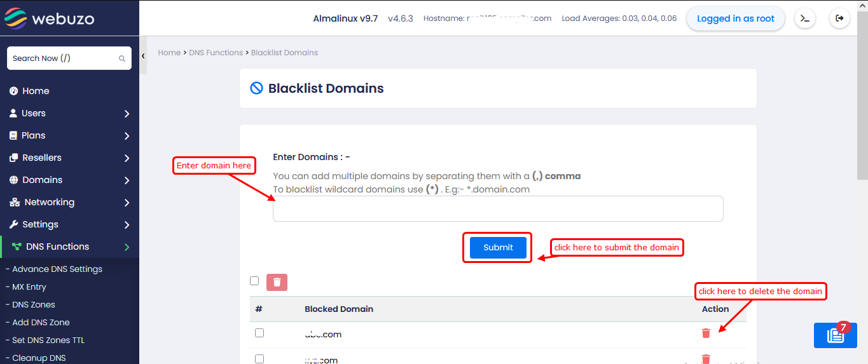This screenshot has height=364, width=868.
Task: Submit the blacklist domain form
Action: (498, 247)
